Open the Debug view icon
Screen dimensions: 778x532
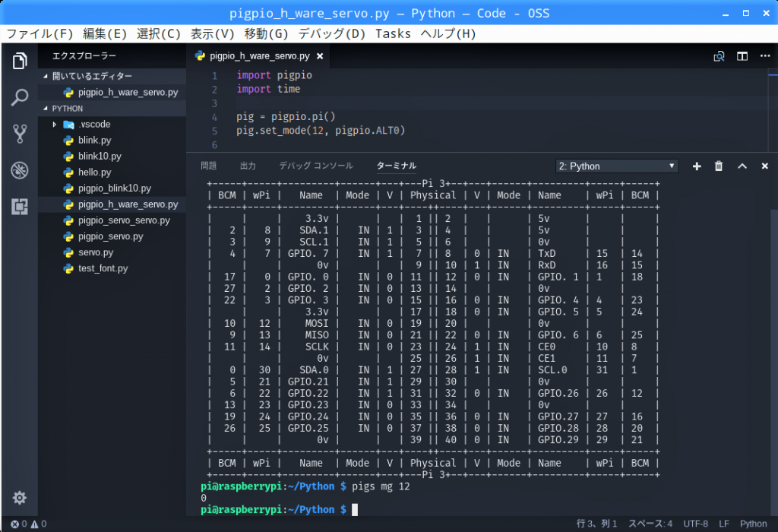(20, 169)
